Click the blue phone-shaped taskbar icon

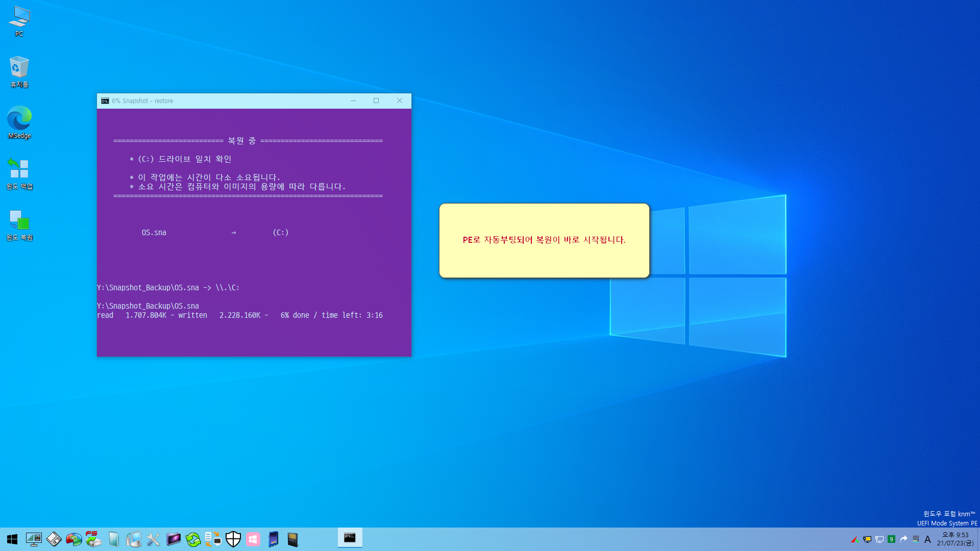point(273,539)
